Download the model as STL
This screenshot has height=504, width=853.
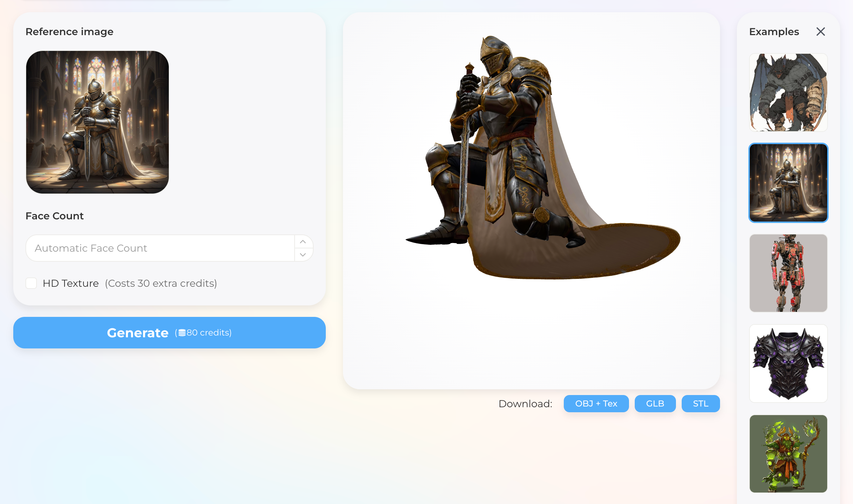pos(700,403)
